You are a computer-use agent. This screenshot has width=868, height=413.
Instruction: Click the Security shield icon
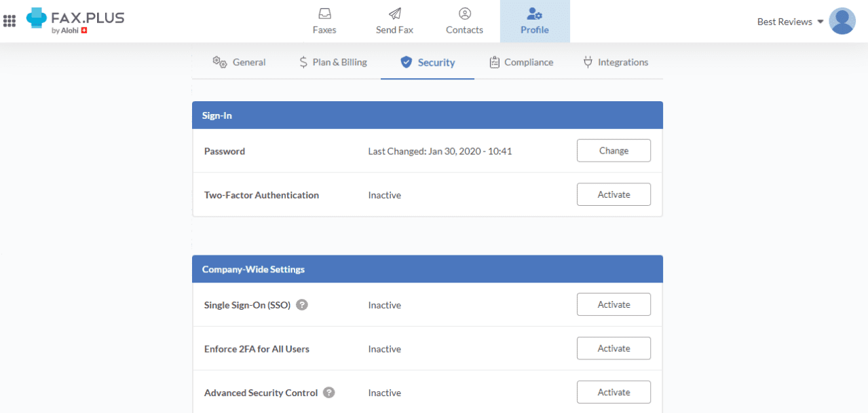pos(406,62)
